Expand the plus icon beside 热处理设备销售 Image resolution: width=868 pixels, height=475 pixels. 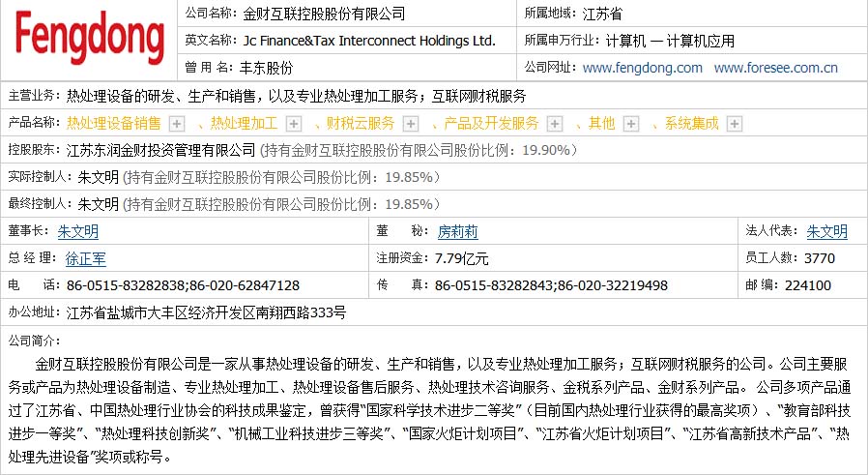pyautogui.click(x=176, y=124)
